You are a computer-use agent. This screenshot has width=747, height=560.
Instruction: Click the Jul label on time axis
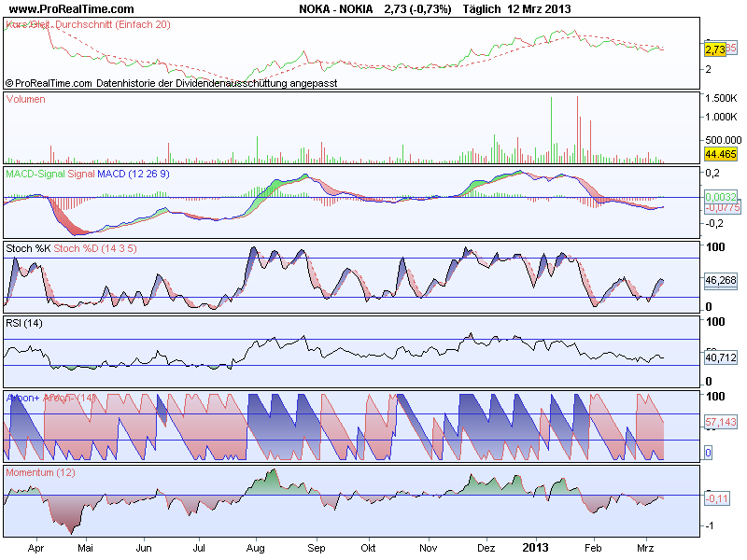tap(199, 548)
